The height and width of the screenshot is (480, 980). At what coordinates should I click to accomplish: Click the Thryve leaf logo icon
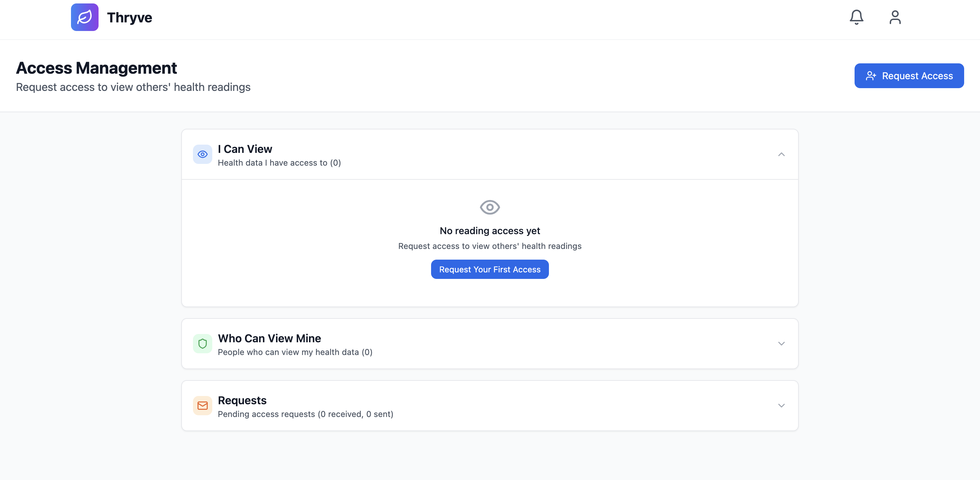(x=84, y=18)
